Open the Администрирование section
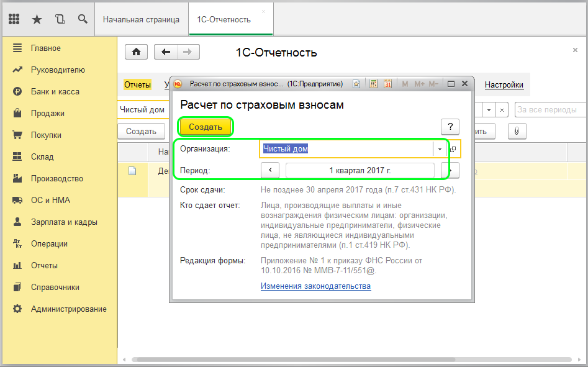Image resolution: width=588 pixels, height=367 pixels. click(69, 309)
